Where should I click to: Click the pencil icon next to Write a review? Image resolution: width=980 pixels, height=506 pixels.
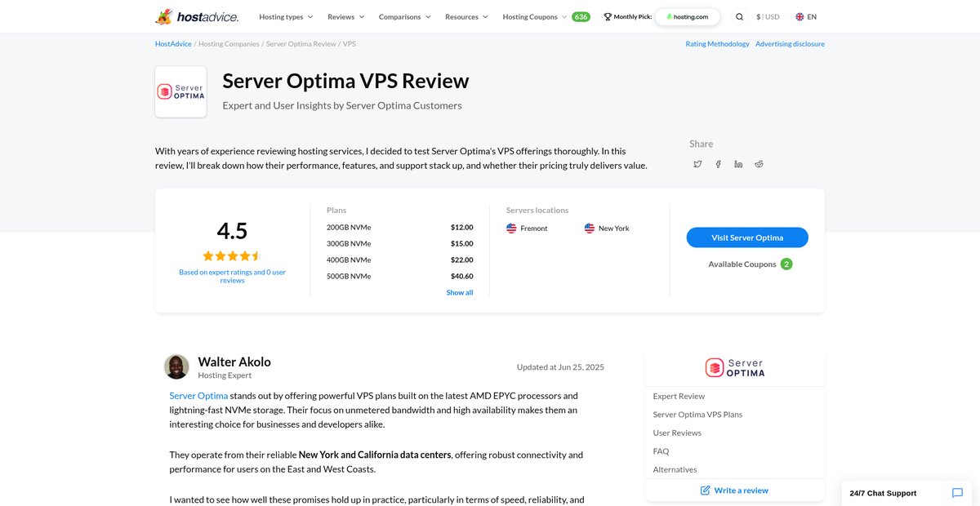tap(706, 490)
